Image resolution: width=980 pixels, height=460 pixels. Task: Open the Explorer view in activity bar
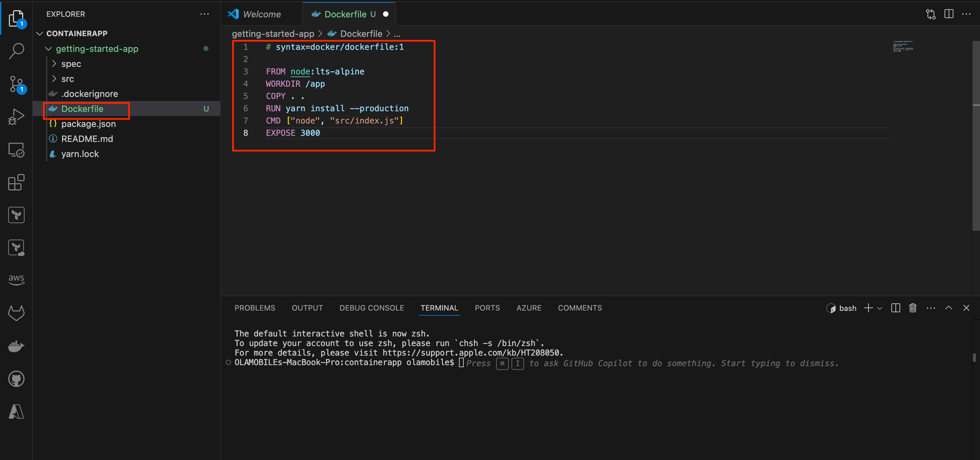click(16, 18)
